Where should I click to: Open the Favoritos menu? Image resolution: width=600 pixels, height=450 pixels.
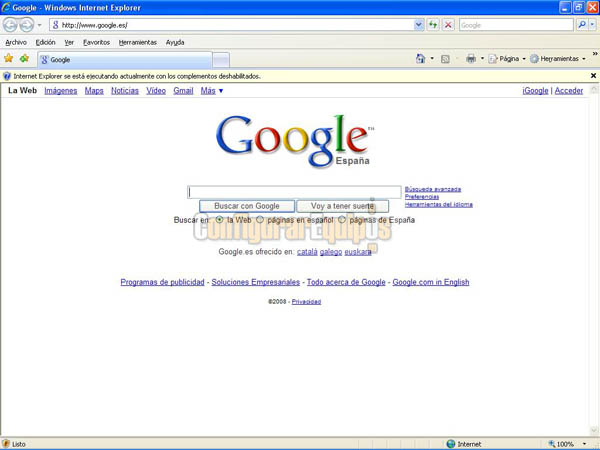(x=96, y=42)
